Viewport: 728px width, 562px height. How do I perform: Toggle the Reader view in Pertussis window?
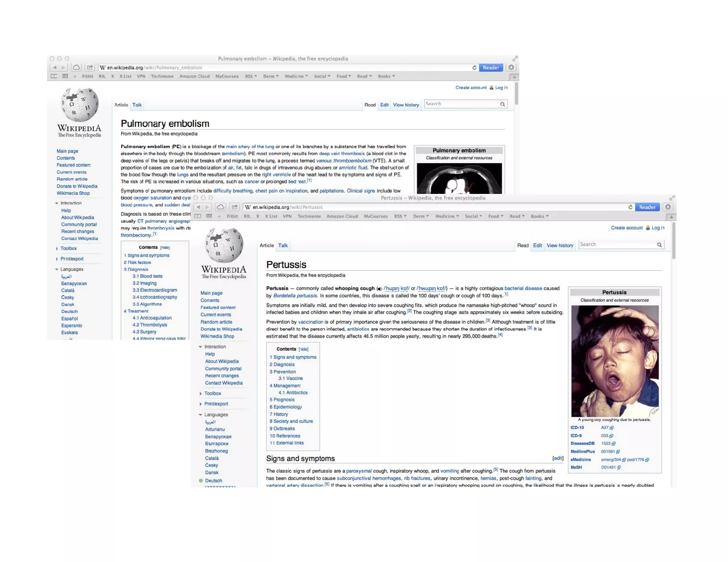click(x=647, y=207)
